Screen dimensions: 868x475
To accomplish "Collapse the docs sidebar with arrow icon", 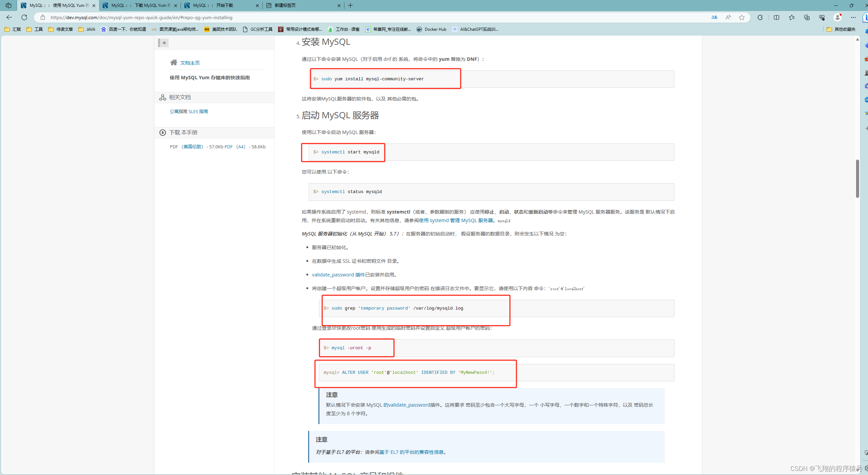I will (x=163, y=43).
